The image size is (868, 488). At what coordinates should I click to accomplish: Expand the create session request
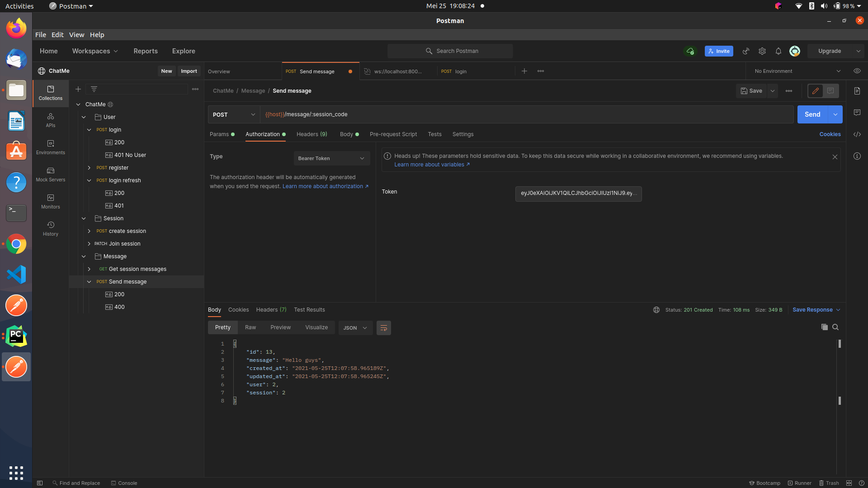89,231
